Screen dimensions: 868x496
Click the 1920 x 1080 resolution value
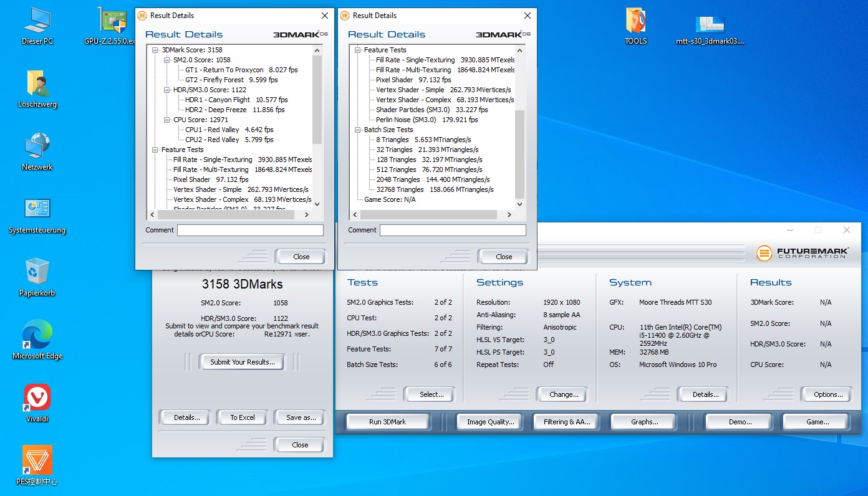click(x=561, y=302)
